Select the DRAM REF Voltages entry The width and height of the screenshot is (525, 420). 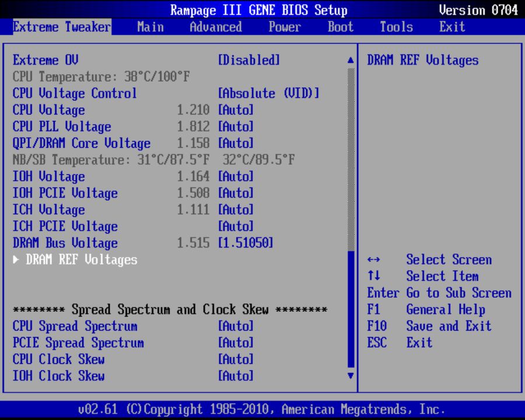[x=82, y=260]
